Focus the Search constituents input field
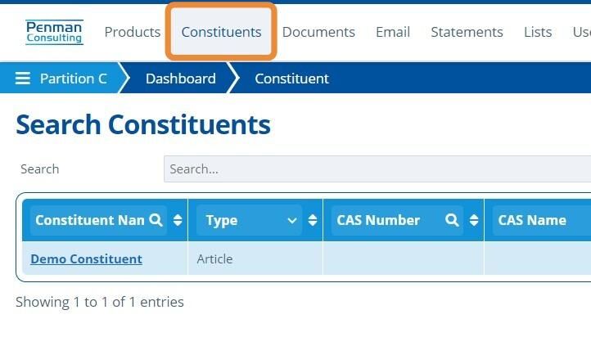 click(377, 169)
